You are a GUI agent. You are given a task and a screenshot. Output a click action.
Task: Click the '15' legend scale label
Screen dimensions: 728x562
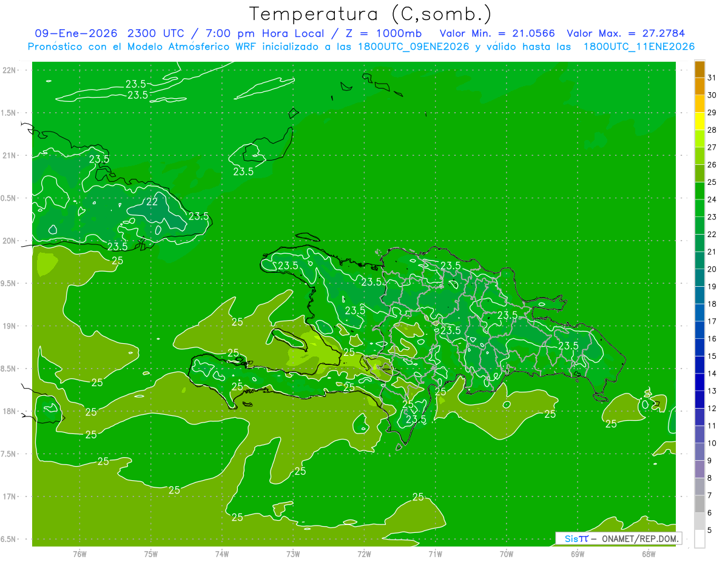[x=712, y=356]
